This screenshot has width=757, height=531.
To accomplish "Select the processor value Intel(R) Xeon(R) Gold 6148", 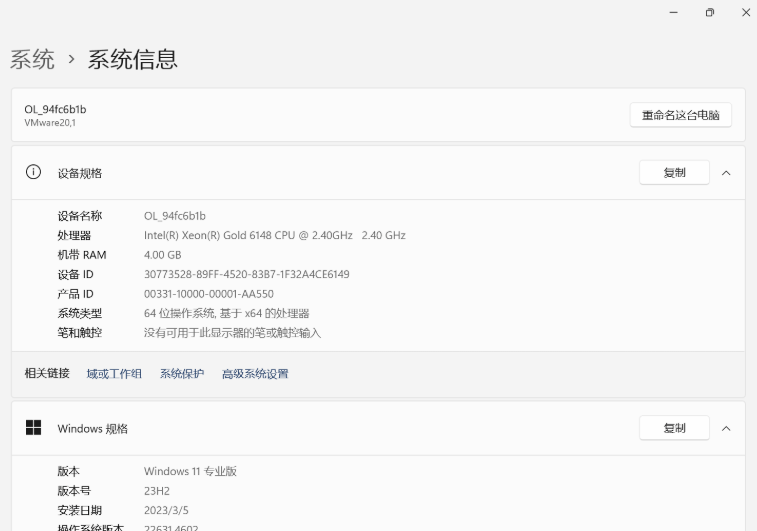I will tap(275, 235).
